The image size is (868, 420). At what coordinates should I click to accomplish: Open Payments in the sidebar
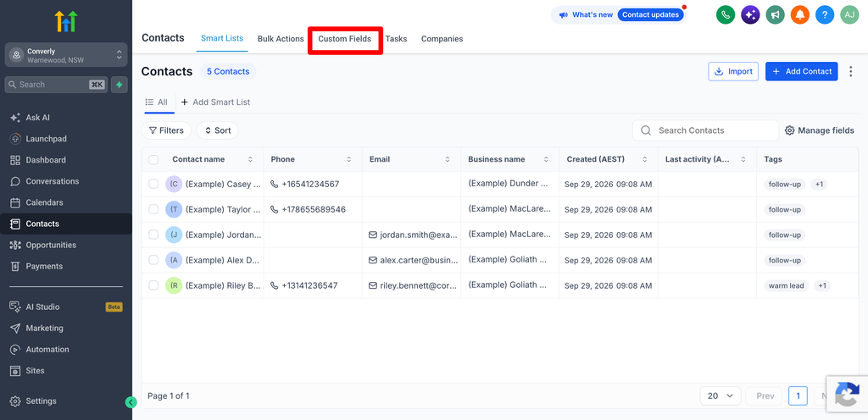pos(36,266)
